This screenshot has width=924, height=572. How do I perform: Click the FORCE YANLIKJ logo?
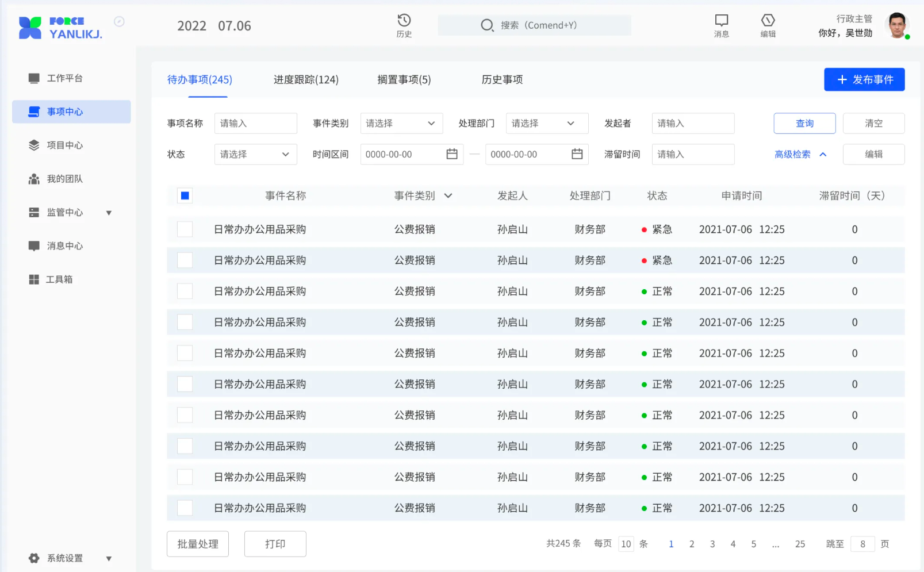[x=60, y=27]
